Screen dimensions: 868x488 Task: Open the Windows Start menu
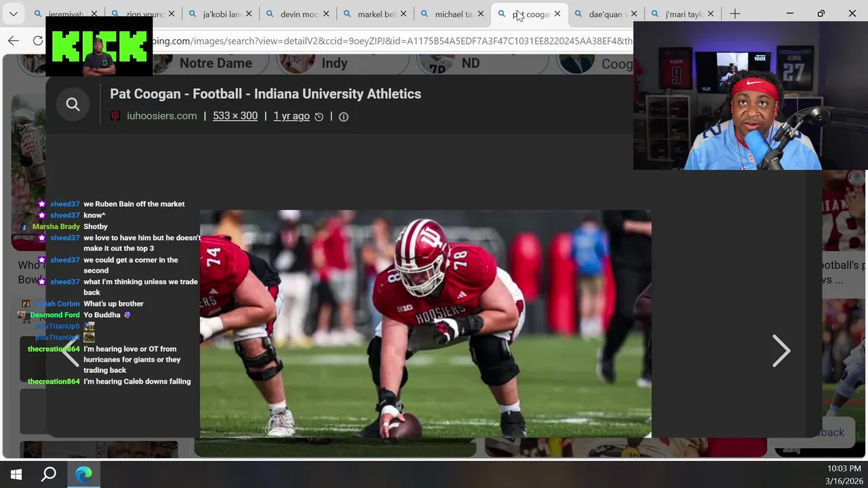[16, 474]
